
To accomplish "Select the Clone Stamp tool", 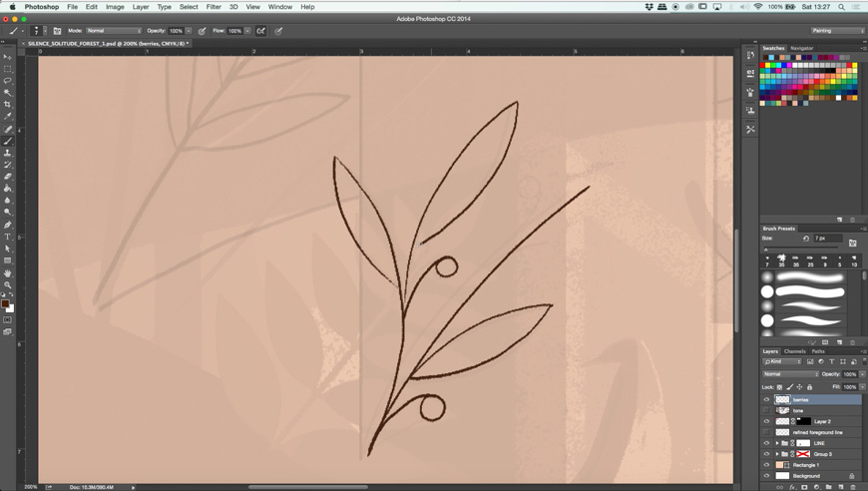I will coord(7,153).
